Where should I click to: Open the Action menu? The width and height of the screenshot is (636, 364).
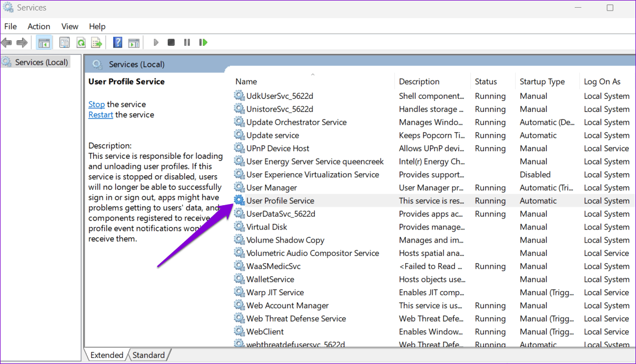point(39,26)
